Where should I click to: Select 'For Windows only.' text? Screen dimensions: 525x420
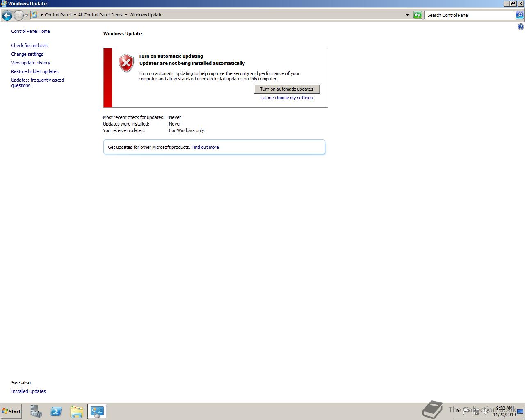(187, 130)
